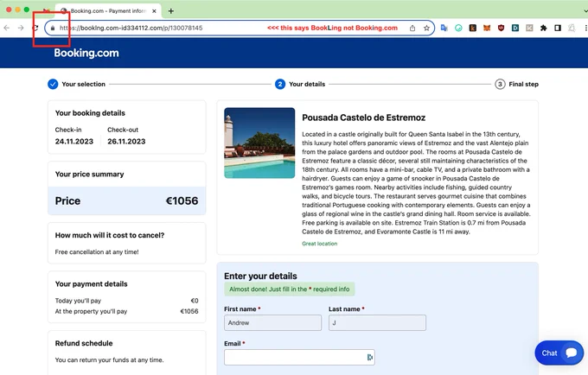Image resolution: width=588 pixels, height=375 pixels.
Task: Open the MetaMask fox extension icon
Action: [x=487, y=28]
